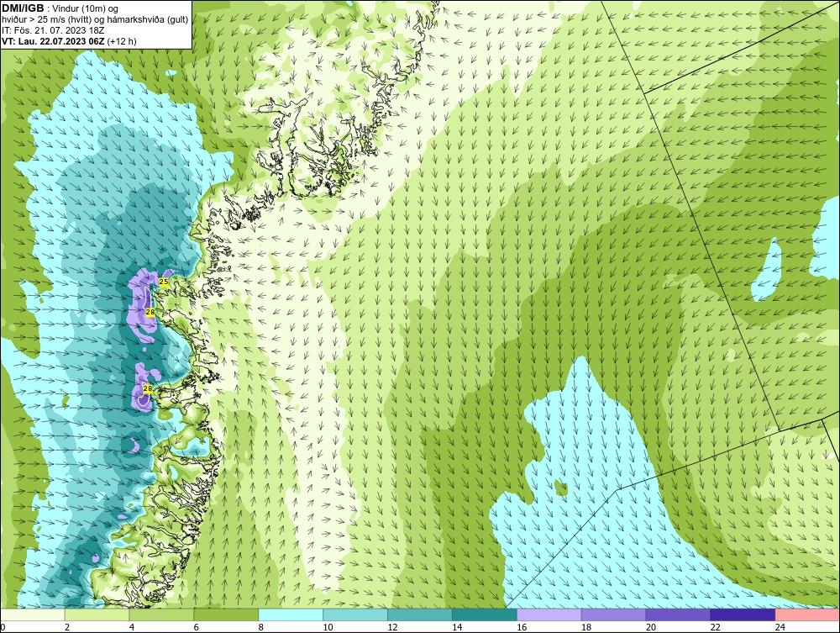Select the pink legend swatch above 24 m/s
The width and height of the screenshot is (840, 633).
[808, 615]
